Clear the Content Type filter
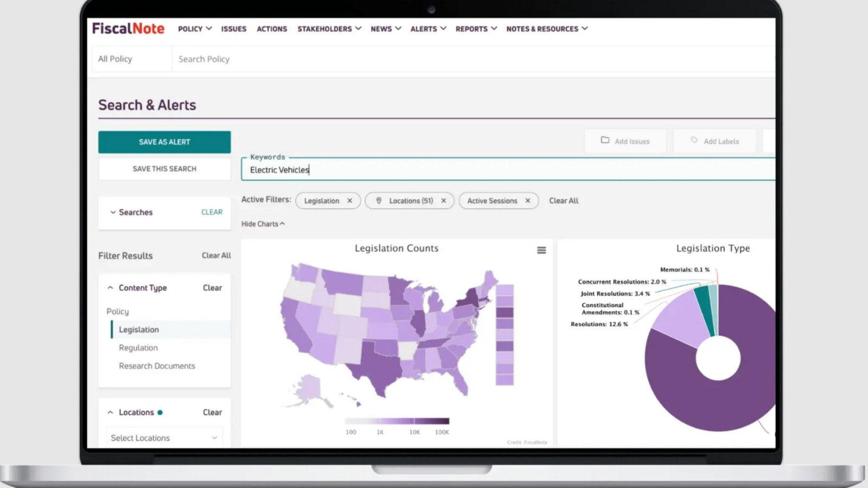This screenshot has width=868, height=488. pos(212,288)
